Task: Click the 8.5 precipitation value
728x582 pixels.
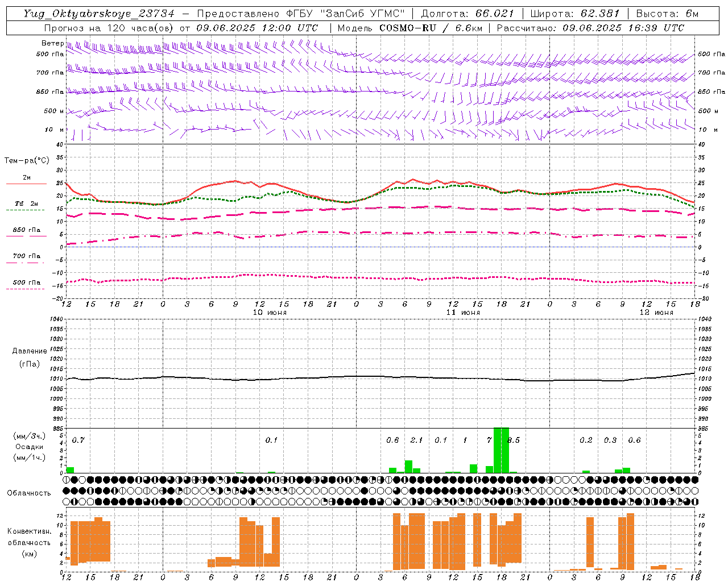Action: point(514,440)
